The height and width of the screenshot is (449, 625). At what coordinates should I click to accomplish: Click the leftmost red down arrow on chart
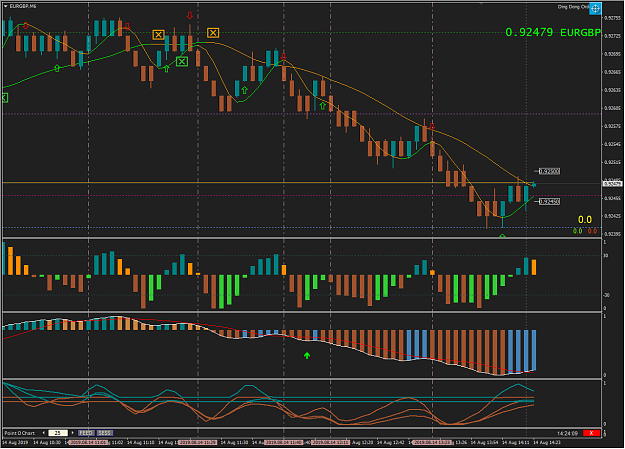(x=26, y=26)
